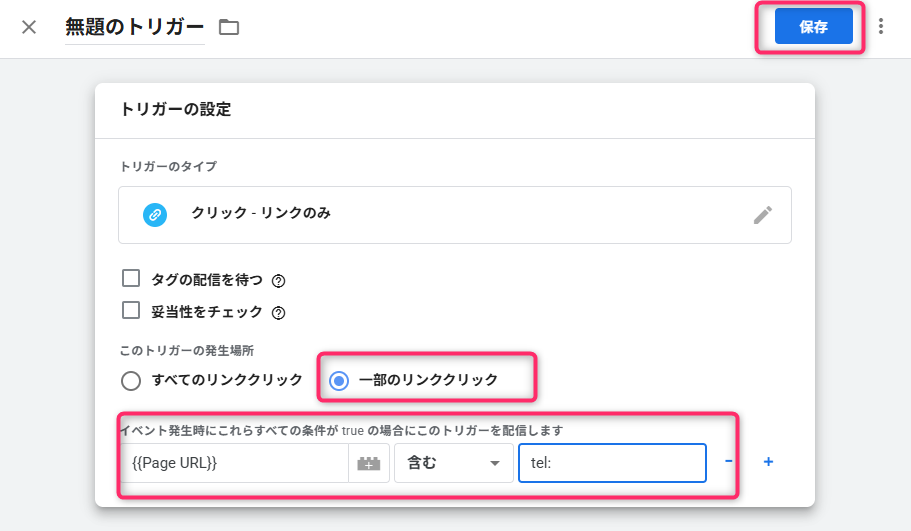Open the folder icon beside trigger name

coord(229,27)
